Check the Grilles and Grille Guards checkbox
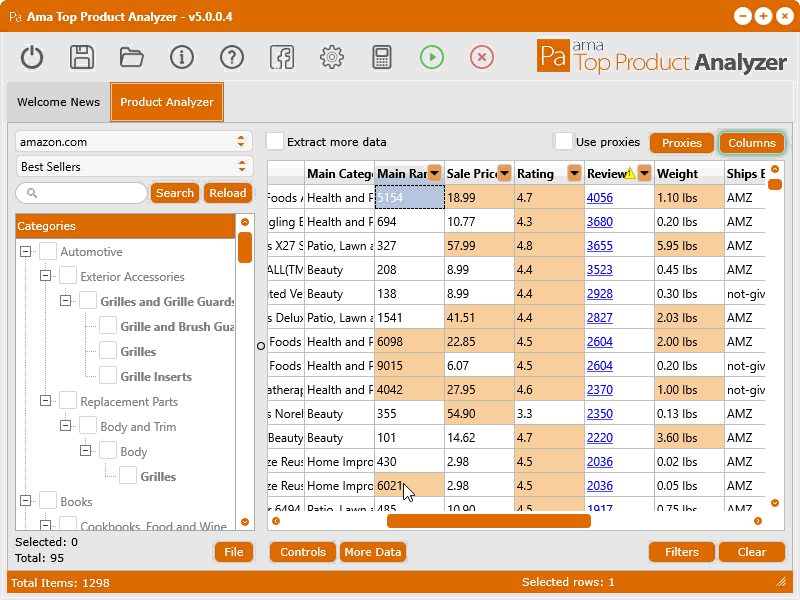Screen dimensions: 800x600 pos(88,301)
